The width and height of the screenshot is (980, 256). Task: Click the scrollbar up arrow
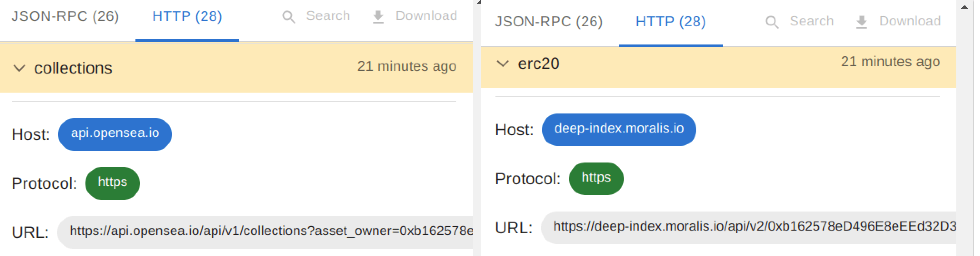point(964,7)
